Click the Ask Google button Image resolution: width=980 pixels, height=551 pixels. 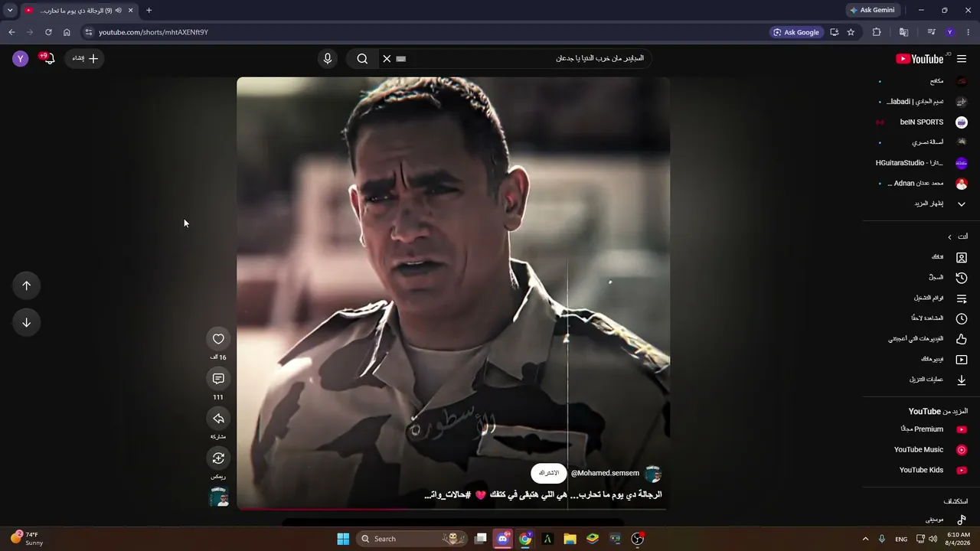[796, 32]
